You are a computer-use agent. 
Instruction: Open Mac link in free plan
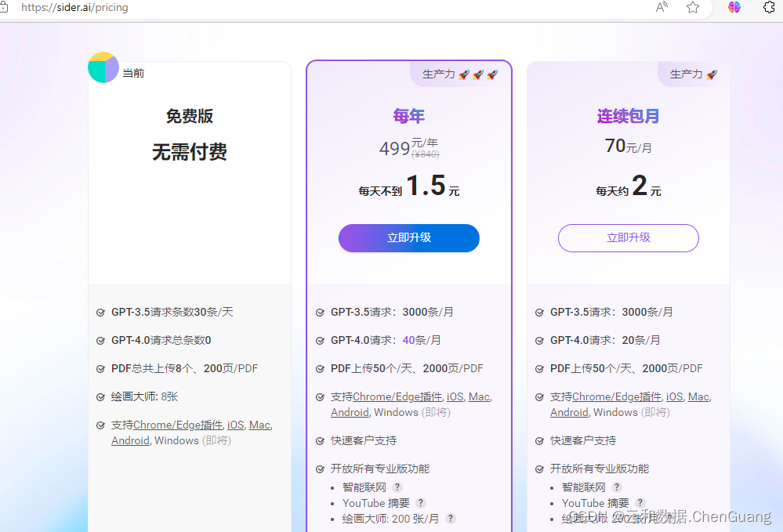point(259,425)
